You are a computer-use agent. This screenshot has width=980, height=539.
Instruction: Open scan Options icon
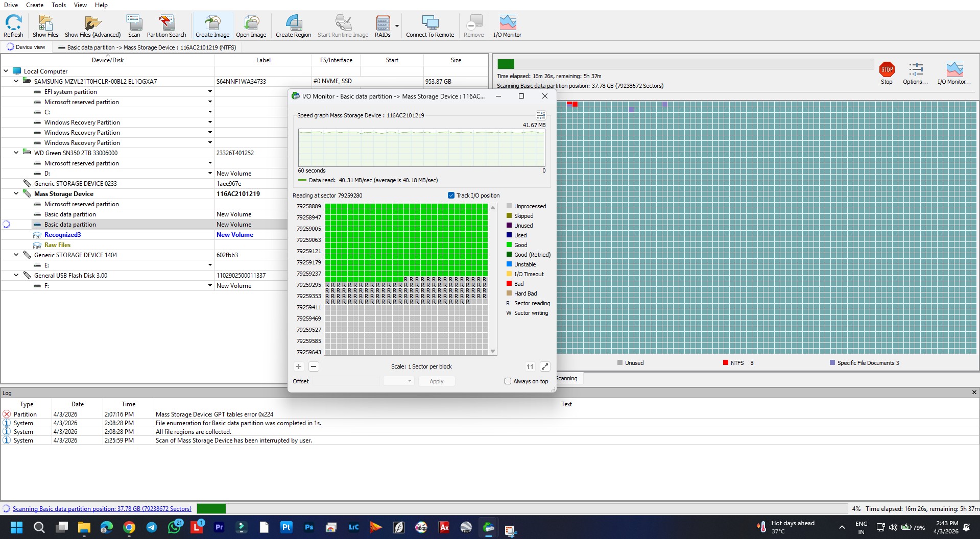[915, 70]
